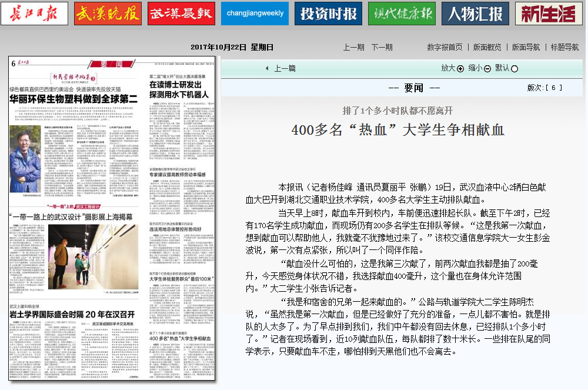Open the 武汉晨报 newspaper banner
The height and width of the screenshot is (390, 588).
pos(181,14)
